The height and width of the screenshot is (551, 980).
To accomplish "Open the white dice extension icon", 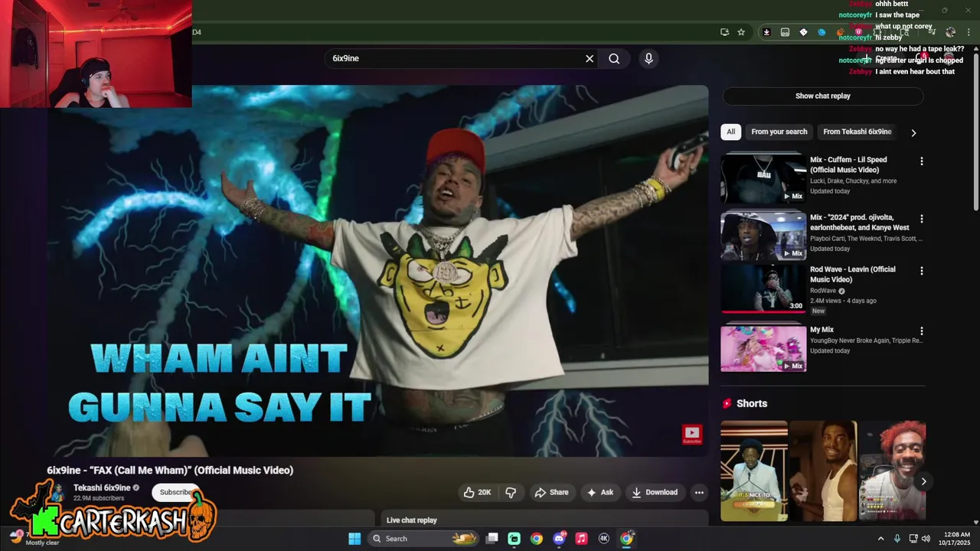I will pyautogui.click(x=803, y=32).
